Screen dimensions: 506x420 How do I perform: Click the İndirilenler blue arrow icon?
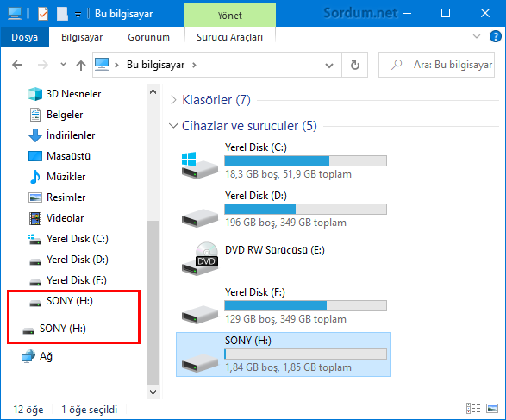(x=35, y=135)
